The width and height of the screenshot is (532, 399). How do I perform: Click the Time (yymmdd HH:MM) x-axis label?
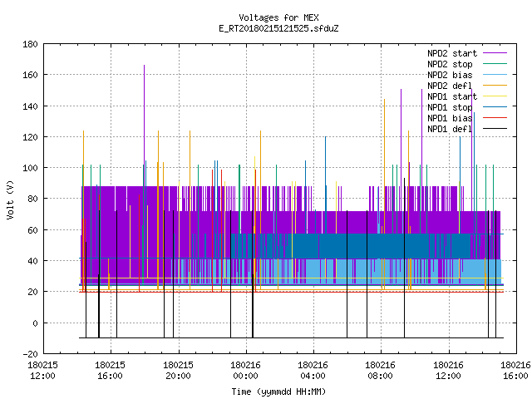point(279,392)
